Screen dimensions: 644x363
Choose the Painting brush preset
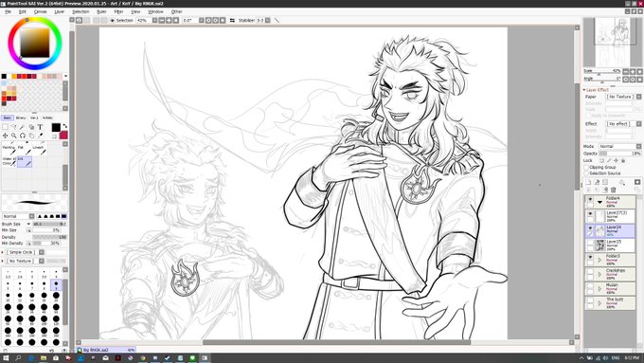tap(9, 150)
